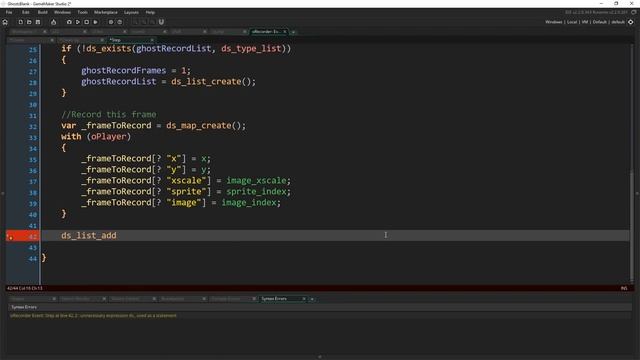Click the line/column status text in status bar
This screenshot has width=640, height=360.
point(24,288)
